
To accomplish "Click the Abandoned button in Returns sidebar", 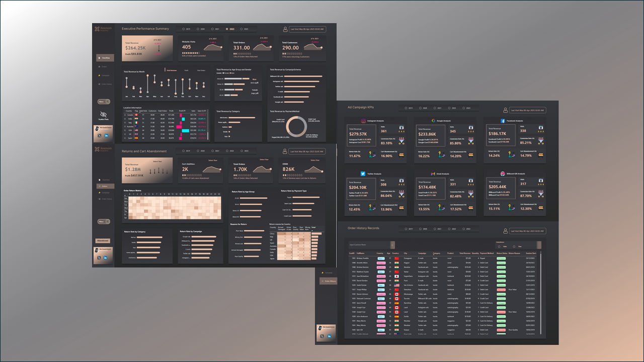I will tap(103, 241).
